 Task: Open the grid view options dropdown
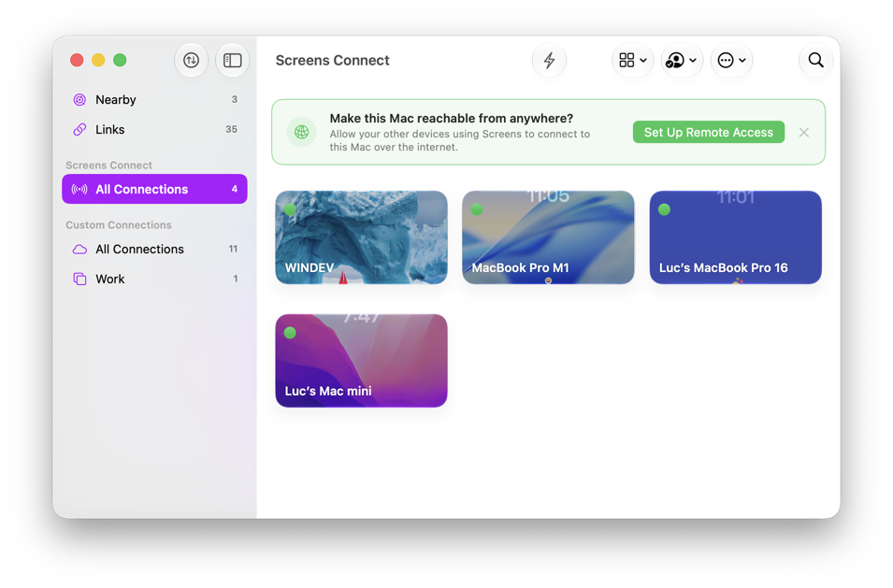point(633,60)
